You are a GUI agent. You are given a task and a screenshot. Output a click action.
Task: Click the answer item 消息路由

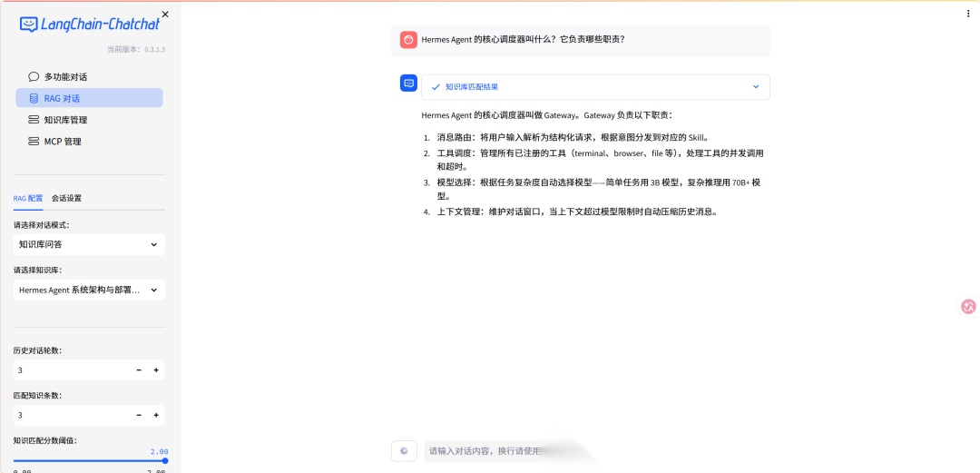point(573,138)
